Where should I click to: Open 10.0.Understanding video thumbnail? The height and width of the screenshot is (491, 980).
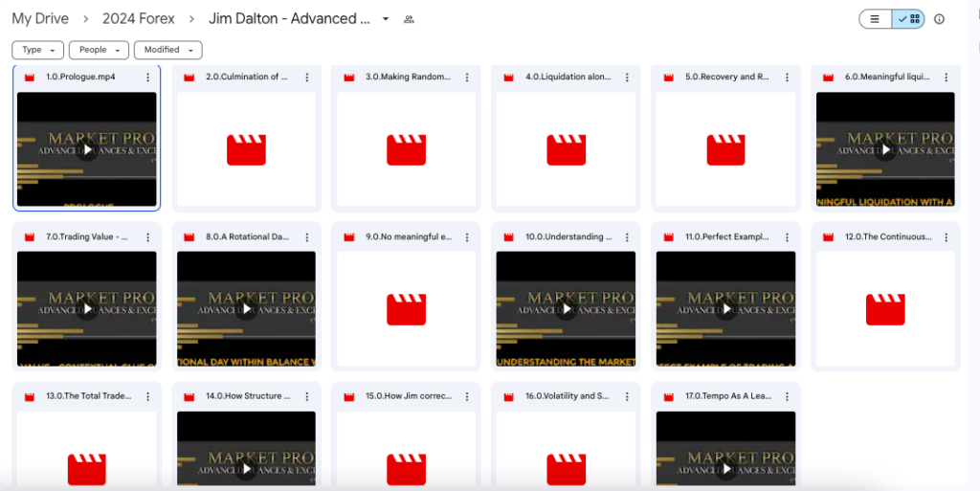[567, 308]
